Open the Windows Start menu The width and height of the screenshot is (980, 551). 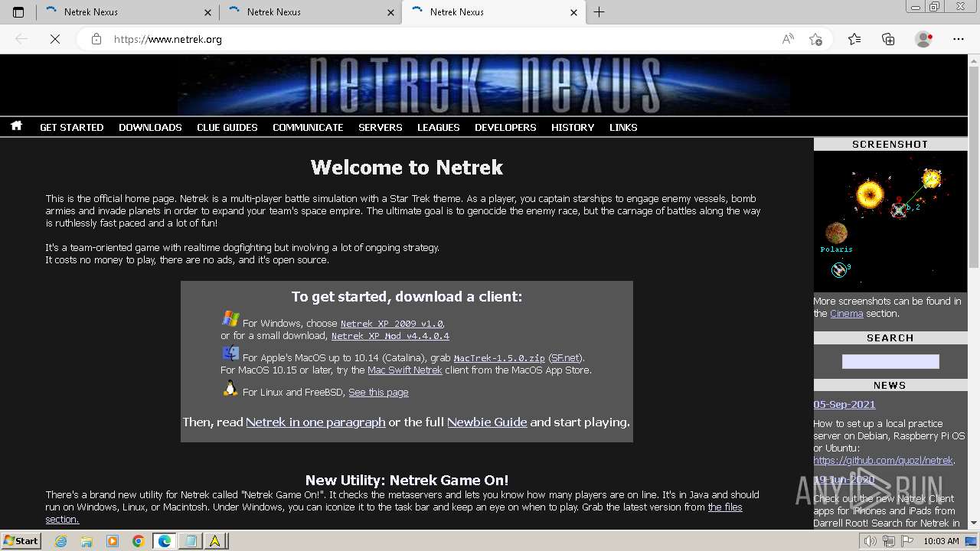point(21,540)
